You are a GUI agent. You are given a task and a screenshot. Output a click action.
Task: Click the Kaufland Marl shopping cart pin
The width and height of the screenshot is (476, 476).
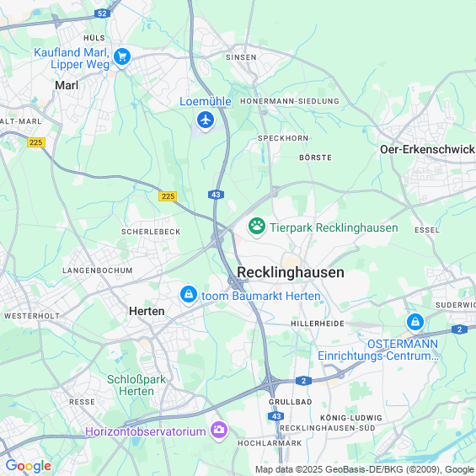(x=122, y=57)
